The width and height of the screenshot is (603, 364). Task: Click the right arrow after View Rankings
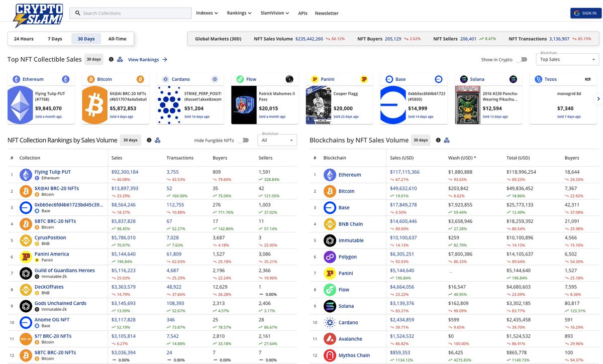(164, 59)
